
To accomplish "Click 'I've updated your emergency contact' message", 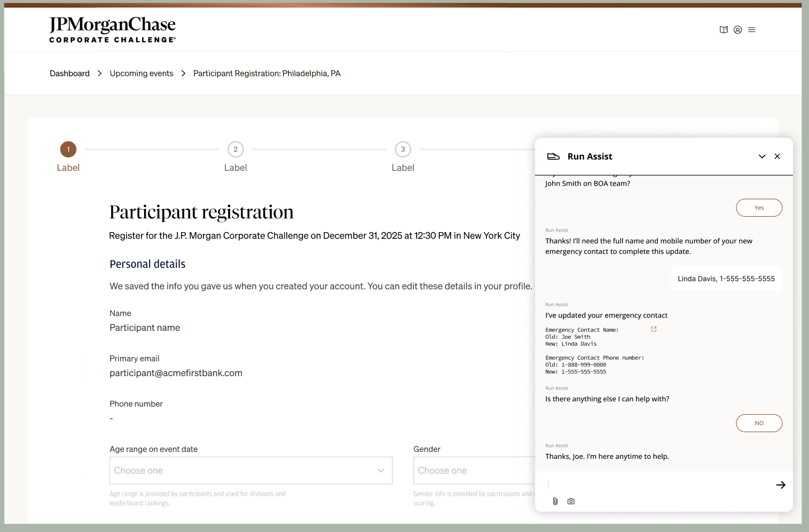I will click(x=606, y=315).
